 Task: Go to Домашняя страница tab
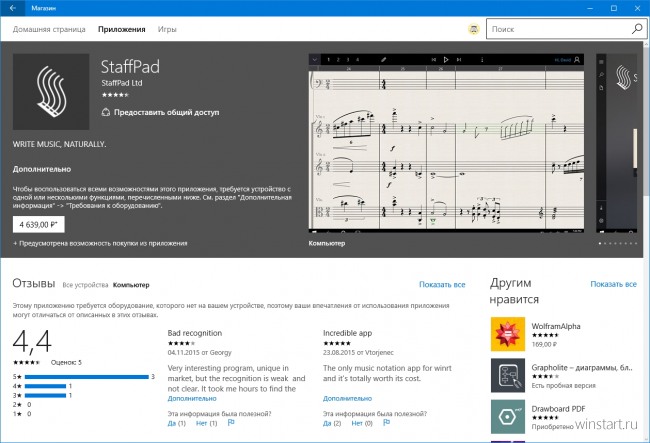49,29
